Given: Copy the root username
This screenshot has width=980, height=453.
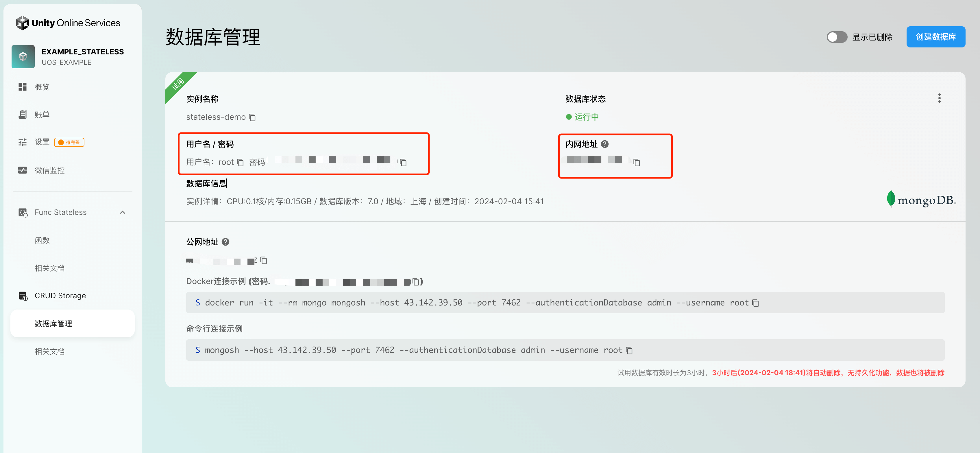Looking at the screenshot, I should pyautogui.click(x=240, y=163).
